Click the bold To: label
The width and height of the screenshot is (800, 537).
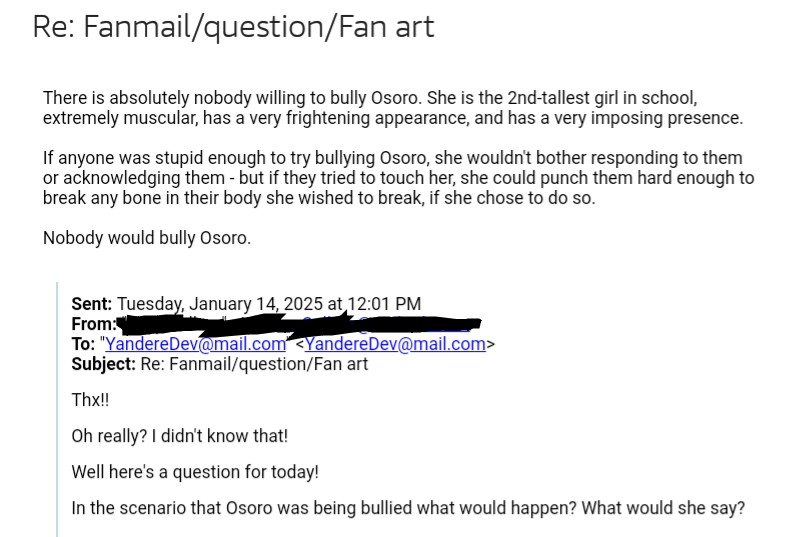click(x=83, y=344)
